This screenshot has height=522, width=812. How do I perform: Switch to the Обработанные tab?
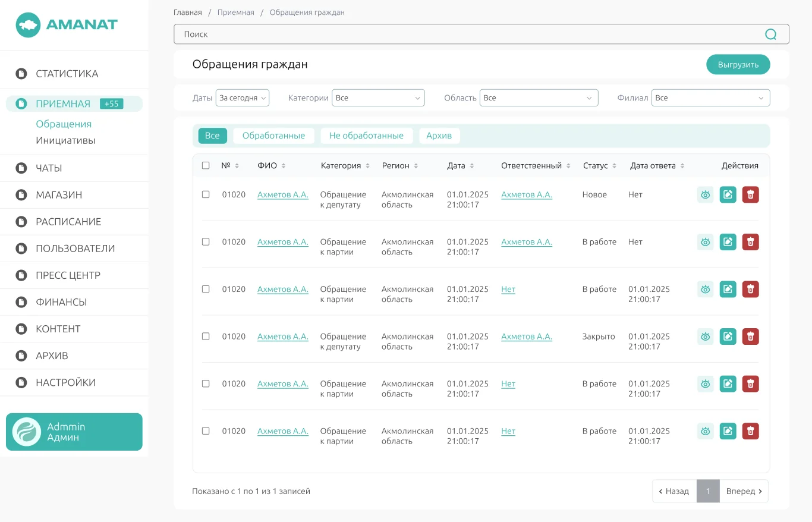click(x=273, y=136)
